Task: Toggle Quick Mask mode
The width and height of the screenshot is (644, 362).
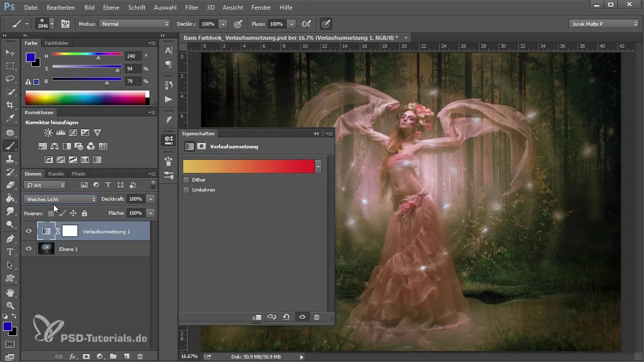Action: (x=10, y=344)
